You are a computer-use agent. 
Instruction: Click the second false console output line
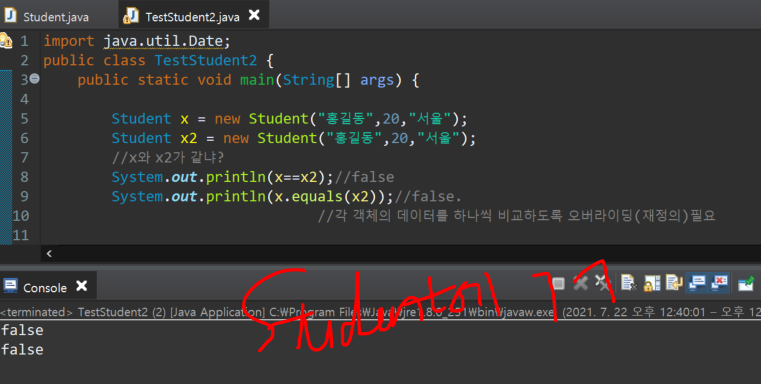coord(22,350)
